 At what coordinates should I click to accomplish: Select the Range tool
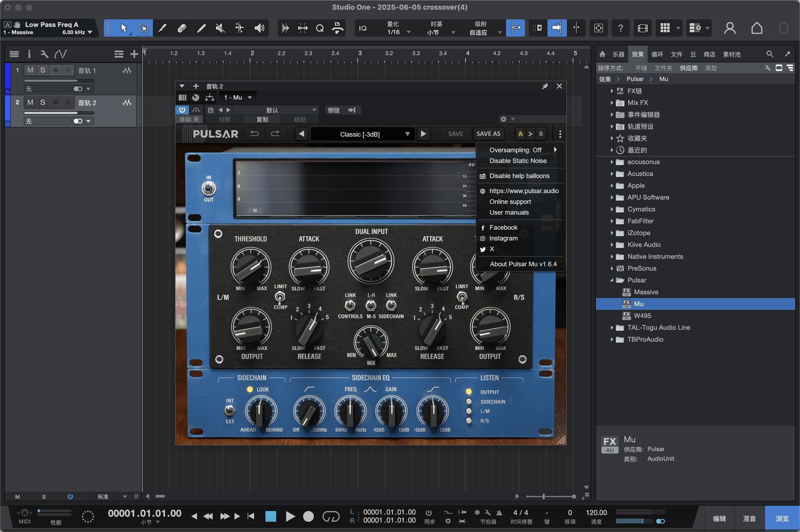(143, 28)
